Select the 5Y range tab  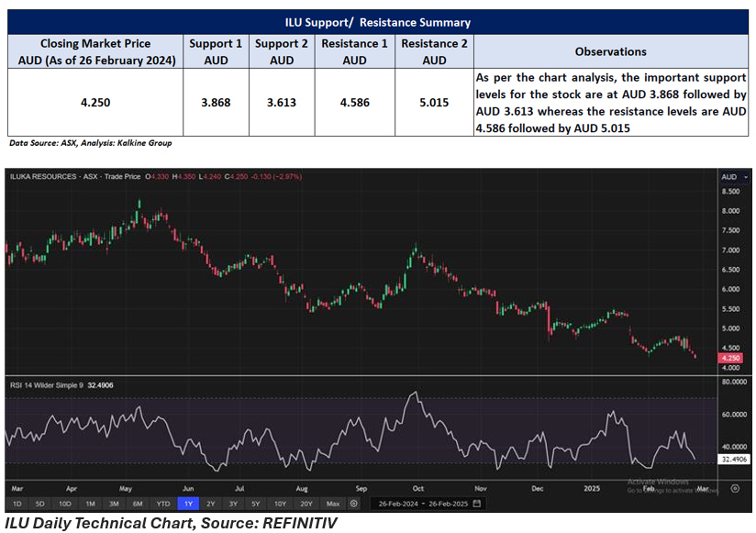click(256, 504)
